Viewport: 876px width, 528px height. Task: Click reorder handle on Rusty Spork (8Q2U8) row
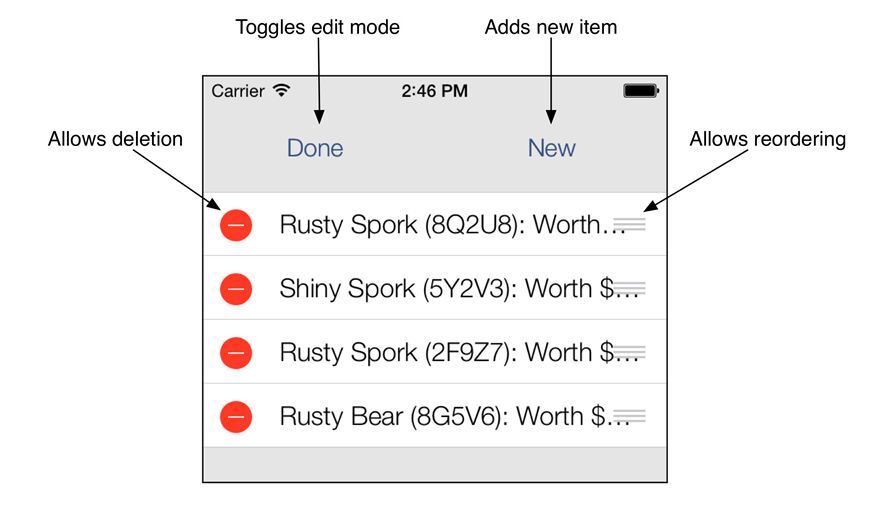tap(630, 225)
